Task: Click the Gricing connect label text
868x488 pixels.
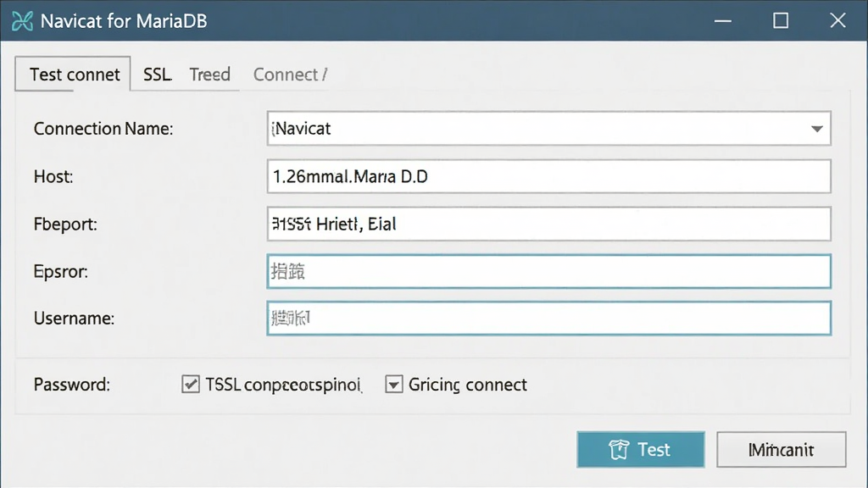Action: point(468,385)
